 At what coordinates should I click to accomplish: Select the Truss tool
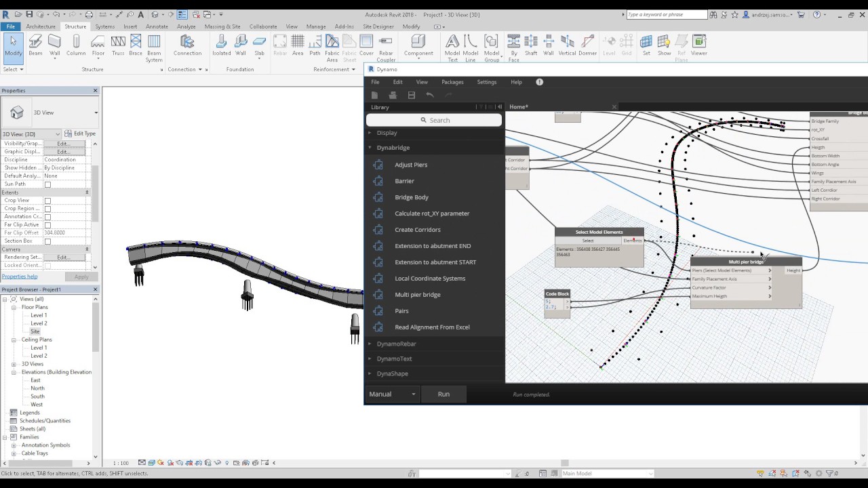click(118, 45)
